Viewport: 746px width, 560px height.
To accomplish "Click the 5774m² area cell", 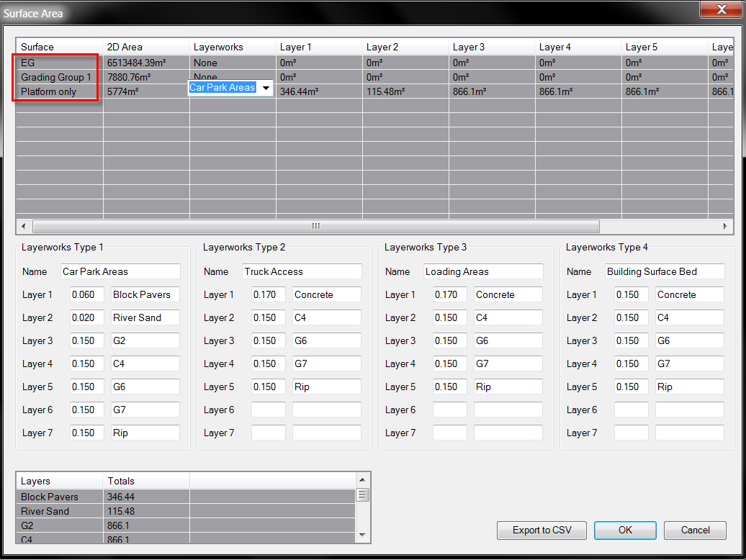I will (x=146, y=91).
